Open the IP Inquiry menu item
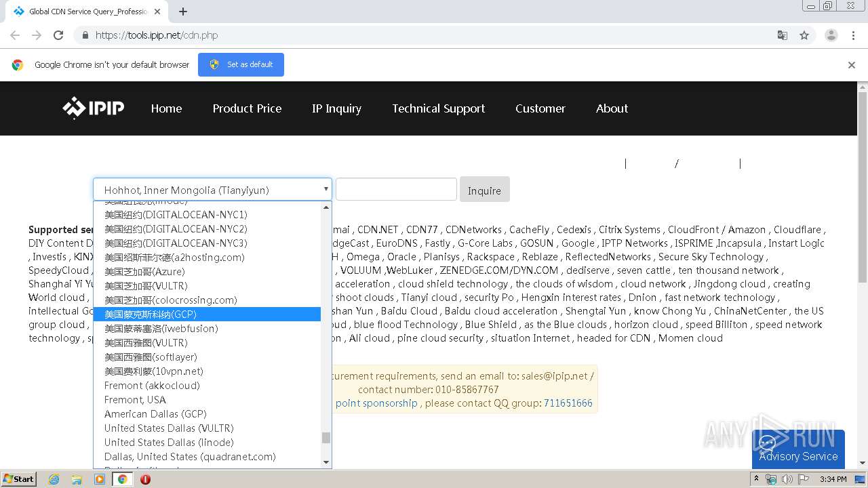Screen dimensions: 868x488 [336, 108]
